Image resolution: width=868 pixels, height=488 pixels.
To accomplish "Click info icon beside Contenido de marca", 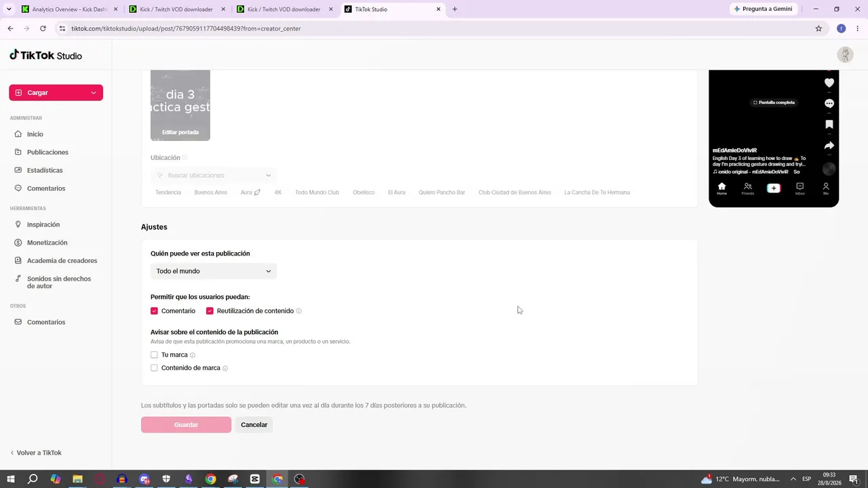I will coord(225,368).
